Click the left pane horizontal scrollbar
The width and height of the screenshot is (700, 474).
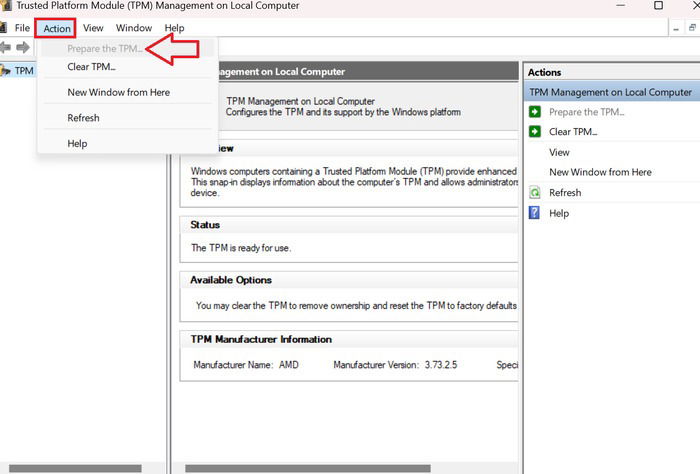coord(75,469)
